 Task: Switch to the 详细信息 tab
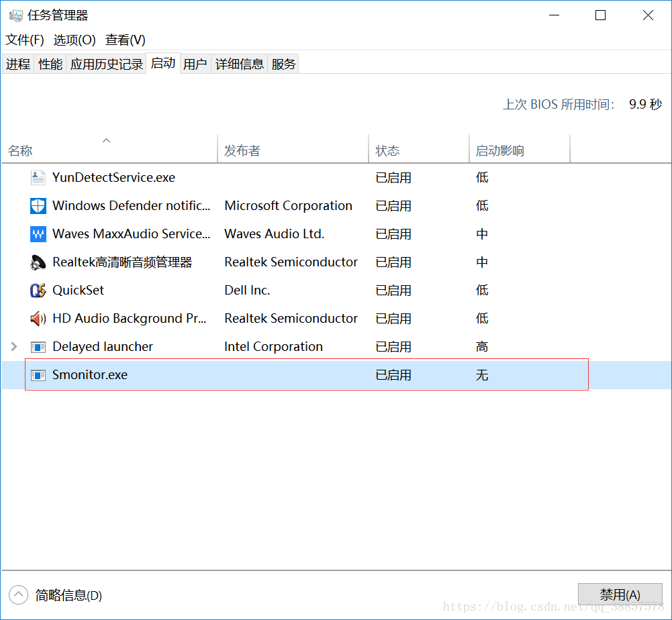tap(239, 64)
